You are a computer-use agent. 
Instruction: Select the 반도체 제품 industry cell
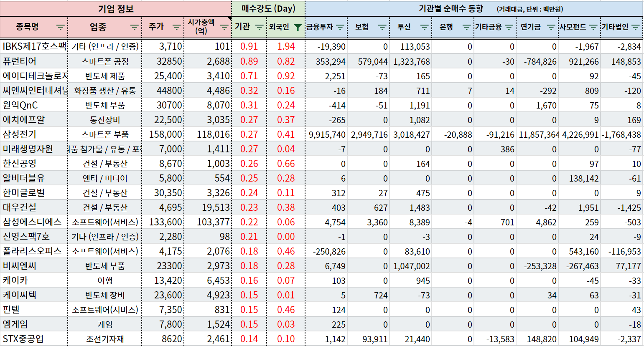tap(105, 76)
